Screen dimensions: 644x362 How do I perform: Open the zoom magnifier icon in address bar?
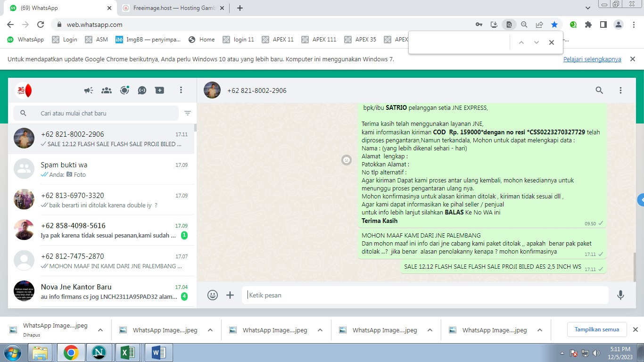click(524, 25)
